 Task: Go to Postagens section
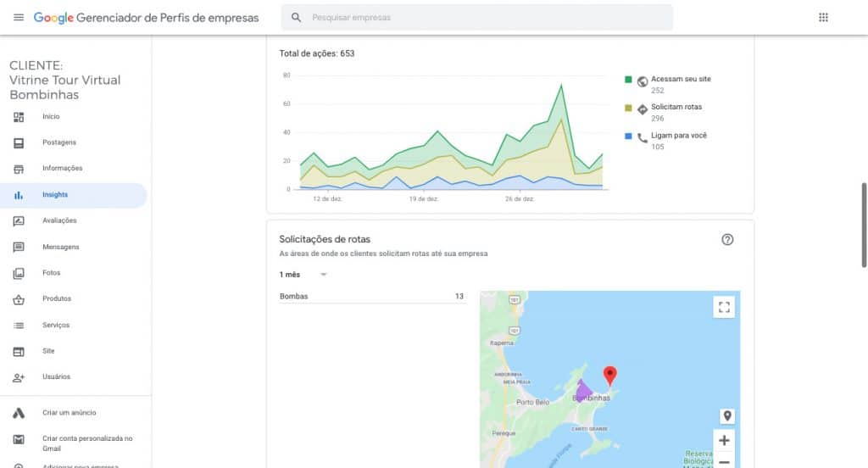pos(59,142)
